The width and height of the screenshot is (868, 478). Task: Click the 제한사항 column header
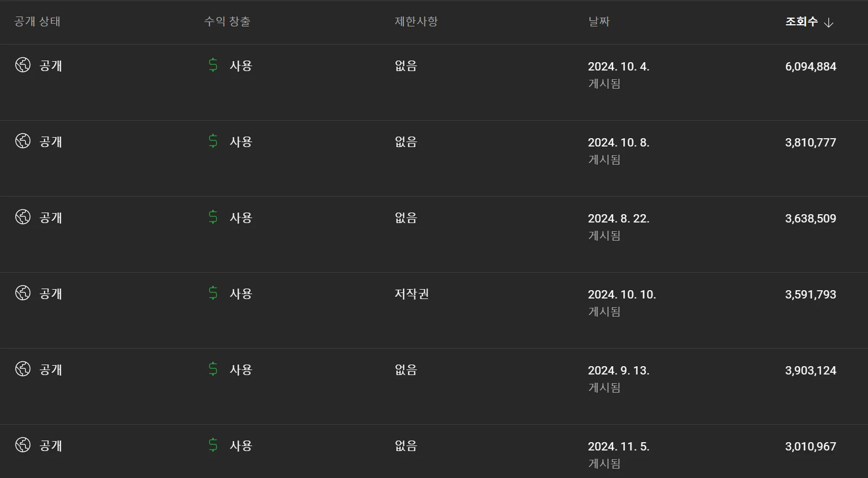click(416, 21)
